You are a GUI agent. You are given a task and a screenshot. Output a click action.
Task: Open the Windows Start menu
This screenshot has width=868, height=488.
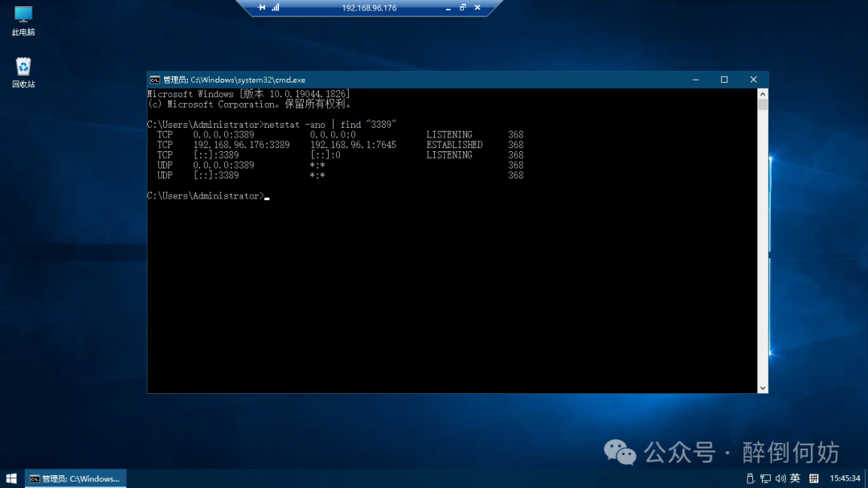(12, 478)
